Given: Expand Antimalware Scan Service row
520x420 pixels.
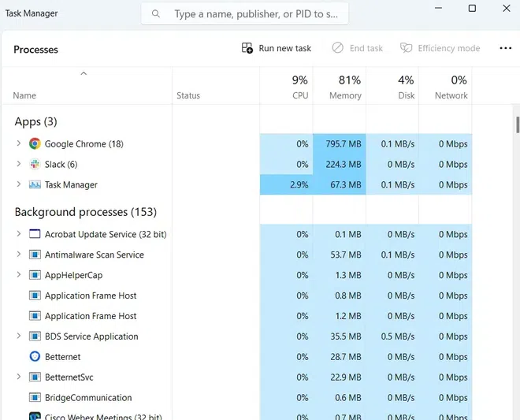Looking at the screenshot, I should [x=19, y=254].
